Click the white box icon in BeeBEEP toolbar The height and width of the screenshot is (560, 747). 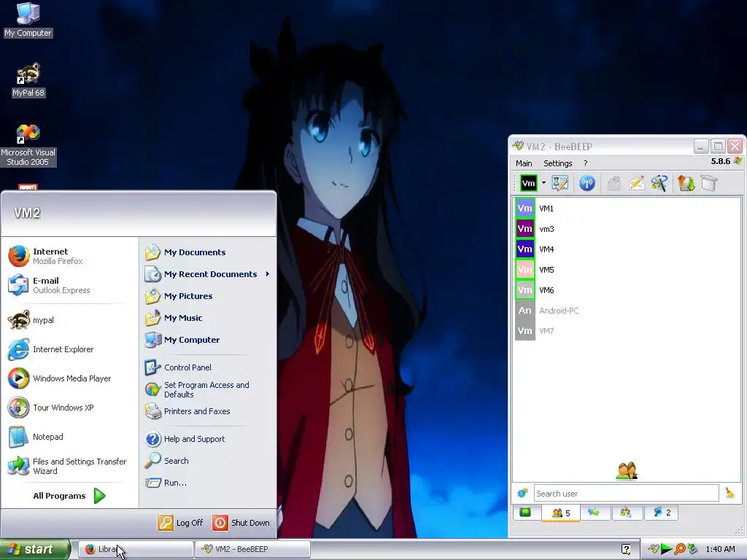709,183
